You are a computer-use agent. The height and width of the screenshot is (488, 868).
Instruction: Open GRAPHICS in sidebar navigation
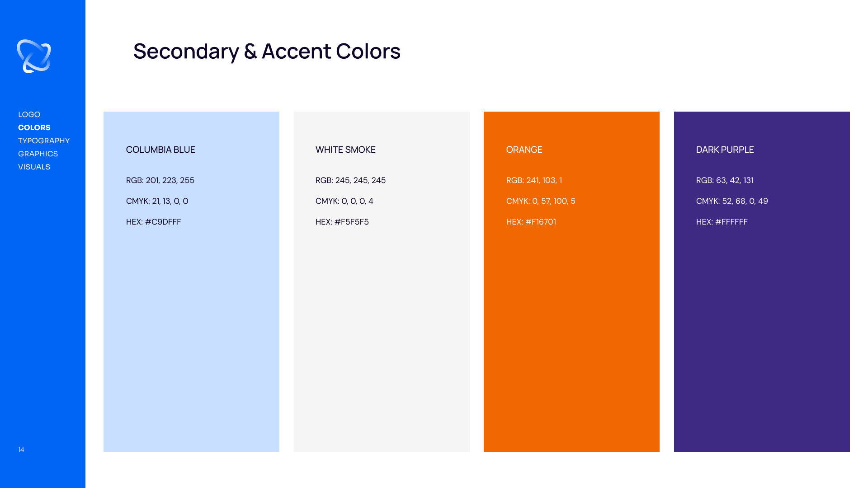38,154
